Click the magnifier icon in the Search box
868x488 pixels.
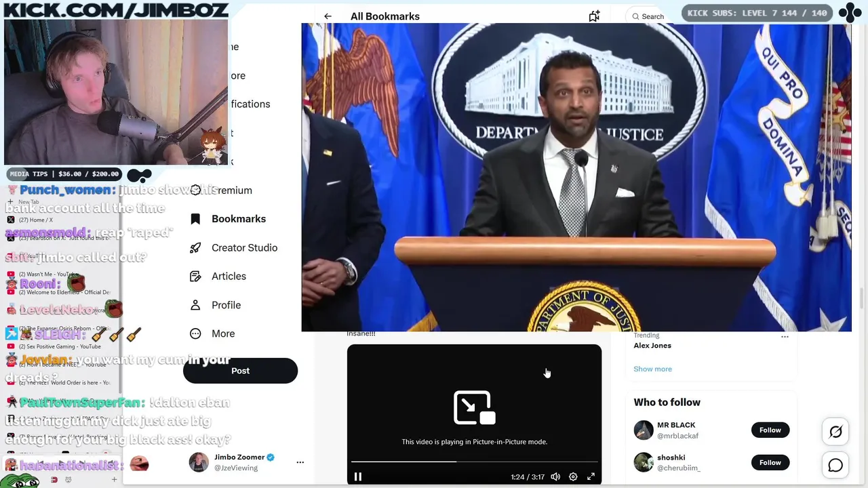coord(635,16)
